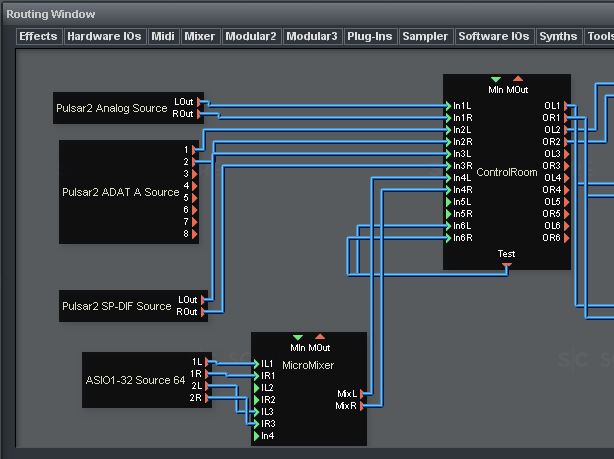The image size is (614, 459).
Task: Click the Test output port on ControlRoom
Action: point(506,265)
